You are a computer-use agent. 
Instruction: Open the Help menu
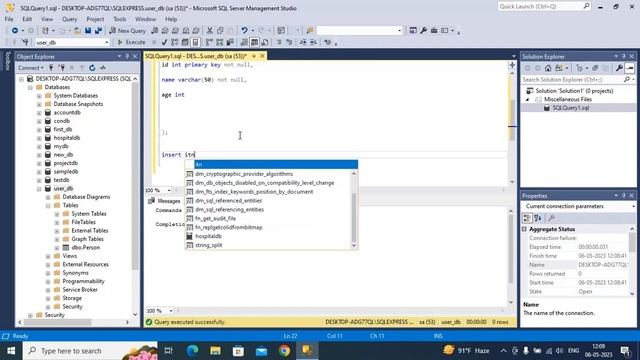point(171,19)
